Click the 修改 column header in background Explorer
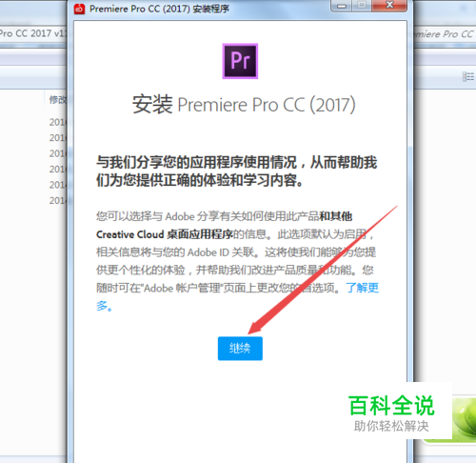The width and height of the screenshot is (476, 463). click(58, 100)
